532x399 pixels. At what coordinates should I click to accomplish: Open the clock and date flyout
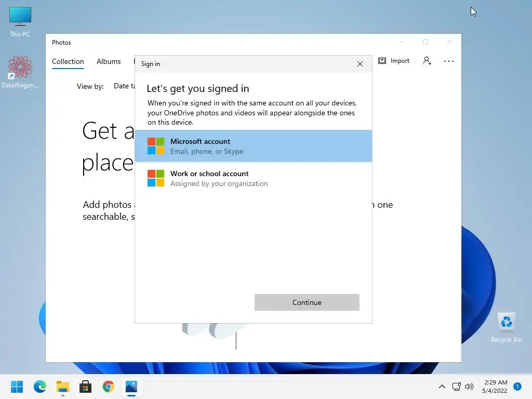[x=495, y=387]
